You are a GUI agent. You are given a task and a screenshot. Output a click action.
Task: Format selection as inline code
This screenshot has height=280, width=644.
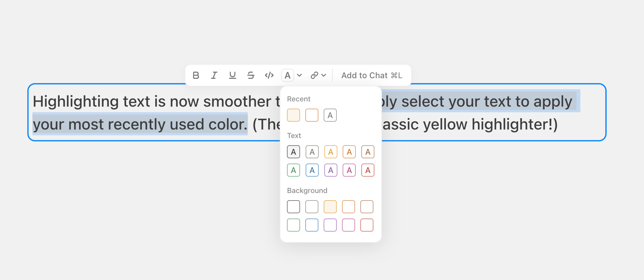tap(269, 75)
